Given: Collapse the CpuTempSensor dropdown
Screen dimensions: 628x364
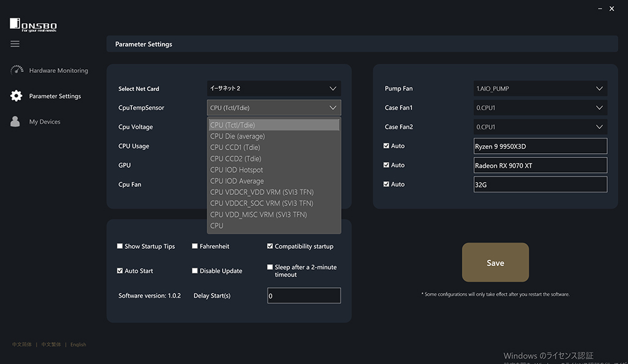Looking at the screenshot, I should [274, 108].
